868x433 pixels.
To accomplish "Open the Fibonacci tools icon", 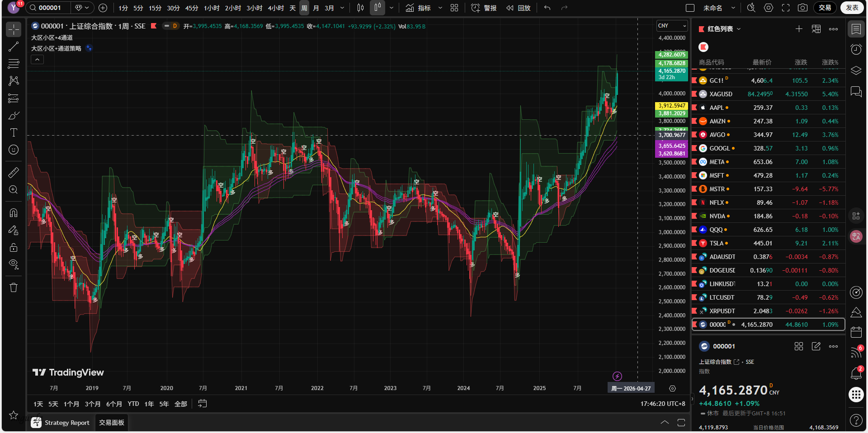I will tap(14, 64).
